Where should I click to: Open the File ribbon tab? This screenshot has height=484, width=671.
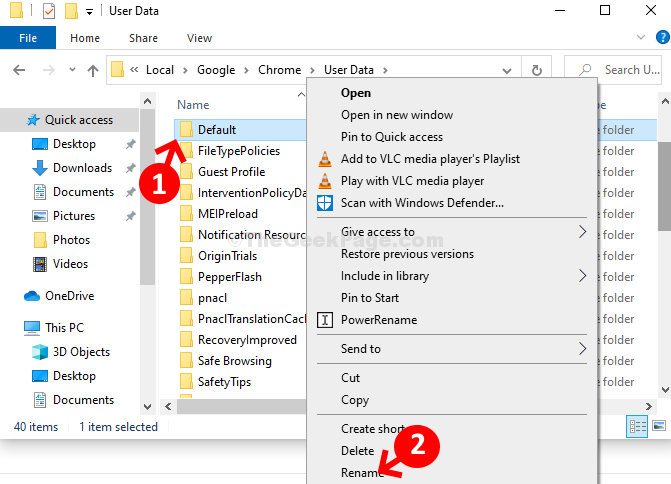[28, 38]
